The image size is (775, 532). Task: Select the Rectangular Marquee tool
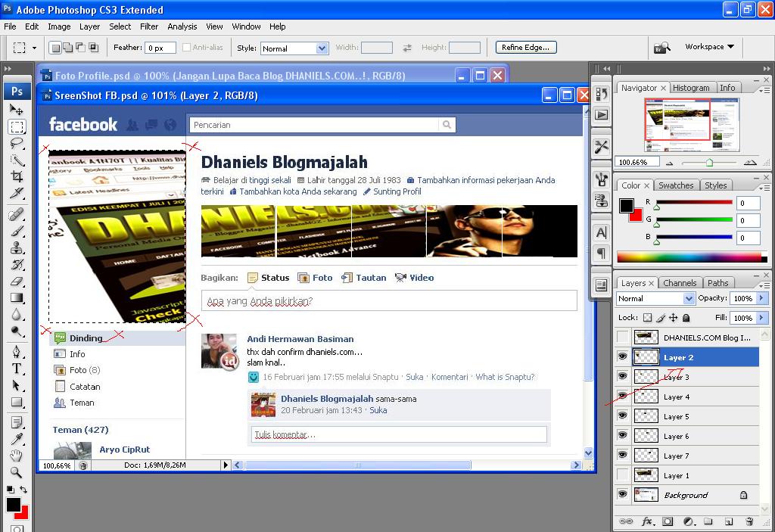(17, 126)
